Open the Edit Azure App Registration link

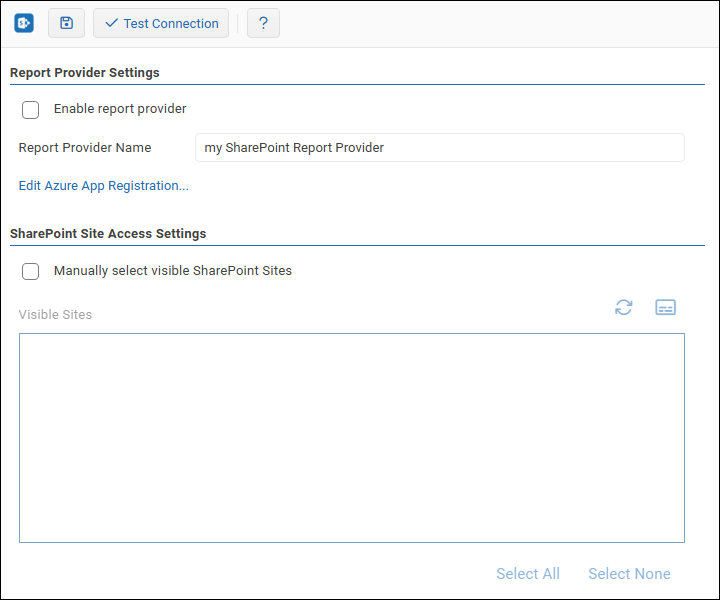pos(104,186)
